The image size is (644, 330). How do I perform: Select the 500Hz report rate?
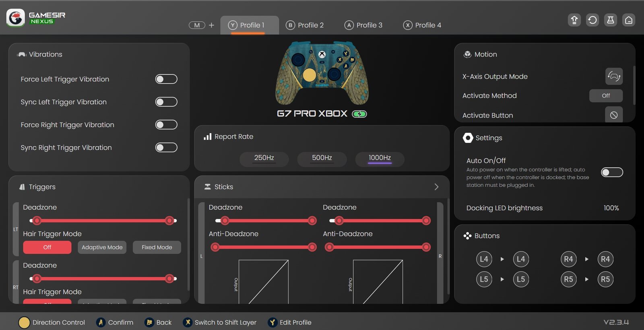[322, 158]
